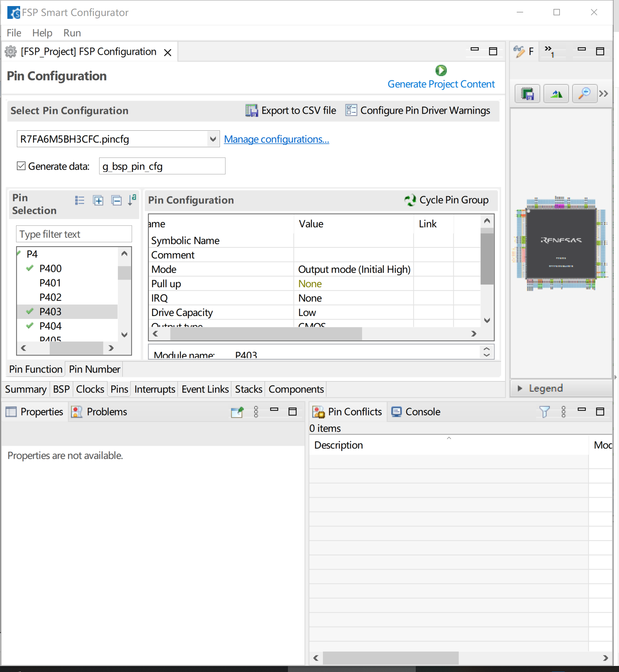Click the filter icon in Pin Conflicts panel
Viewport: 619px width, 672px height.
click(544, 412)
